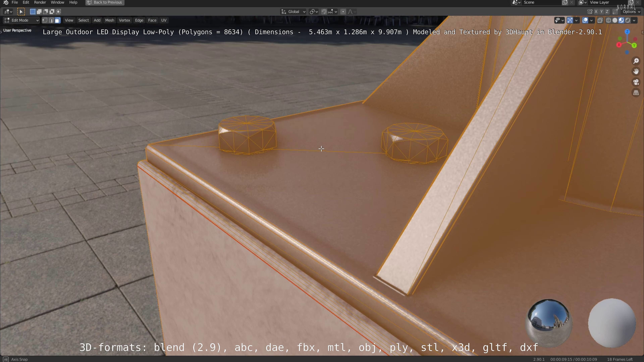Choose Intersect existing selection mode

[x=59, y=12]
